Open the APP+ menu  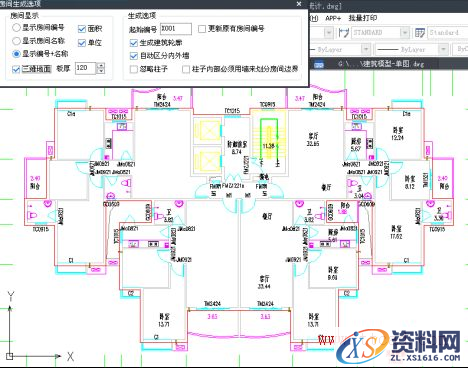(x=333, y=18)
